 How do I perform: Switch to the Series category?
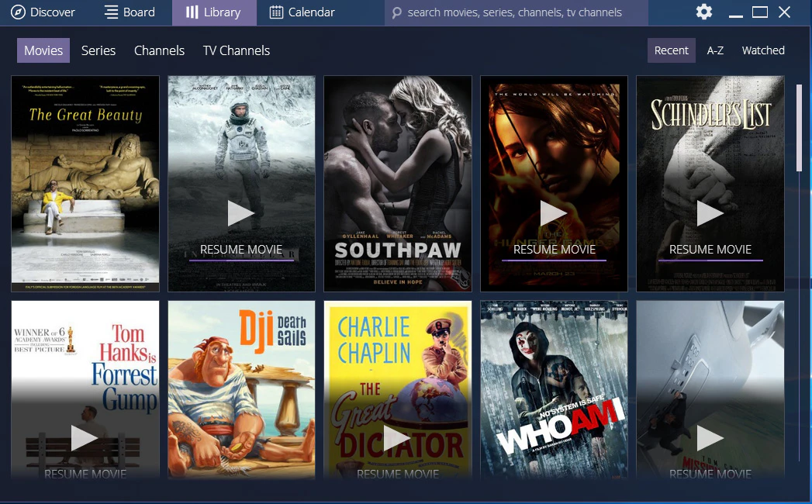coord(98,50)
